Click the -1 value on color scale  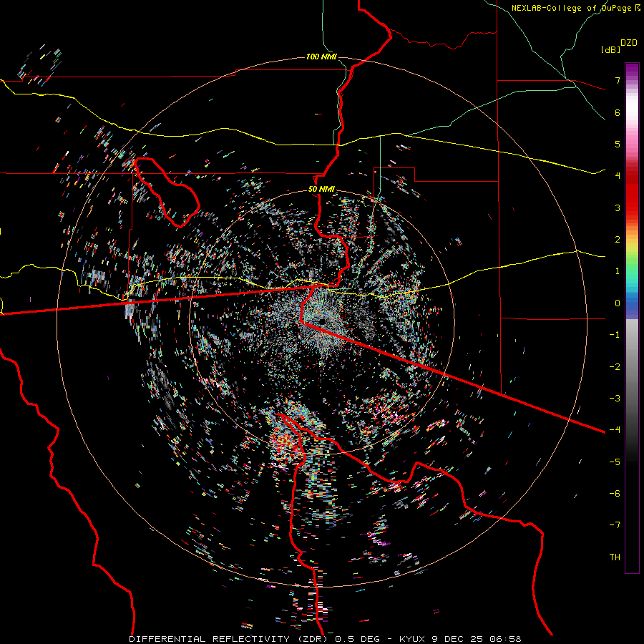coord(615,335)
